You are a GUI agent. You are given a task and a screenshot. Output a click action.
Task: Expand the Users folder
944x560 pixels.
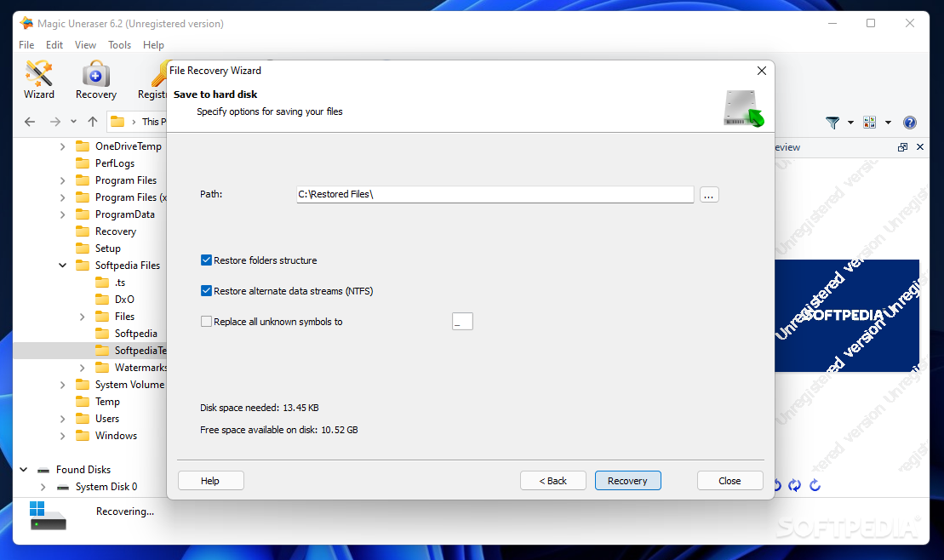63,419
